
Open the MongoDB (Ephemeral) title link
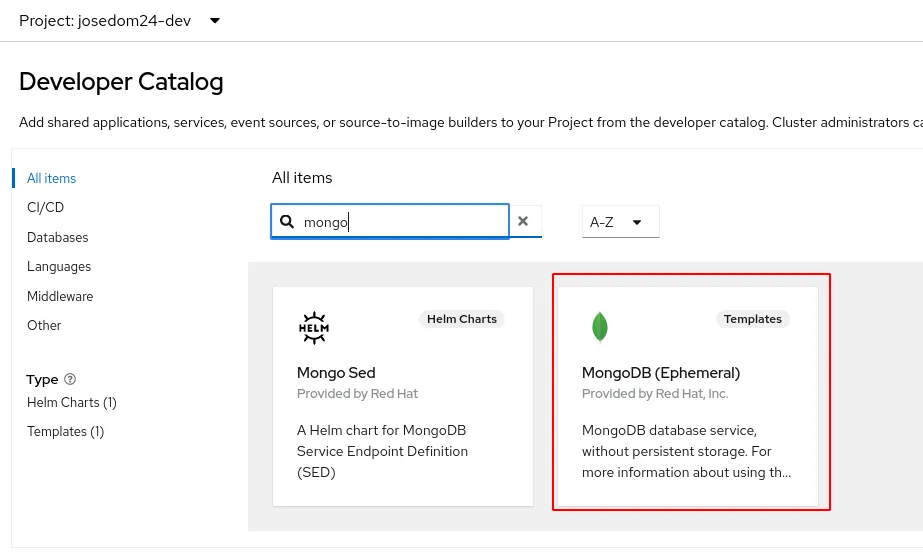click(661, 373)
